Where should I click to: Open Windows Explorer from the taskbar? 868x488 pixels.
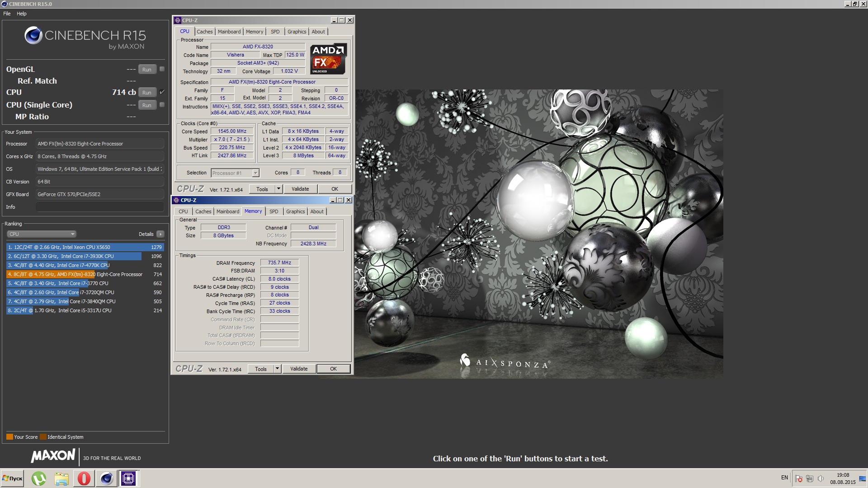coord(61,479)
